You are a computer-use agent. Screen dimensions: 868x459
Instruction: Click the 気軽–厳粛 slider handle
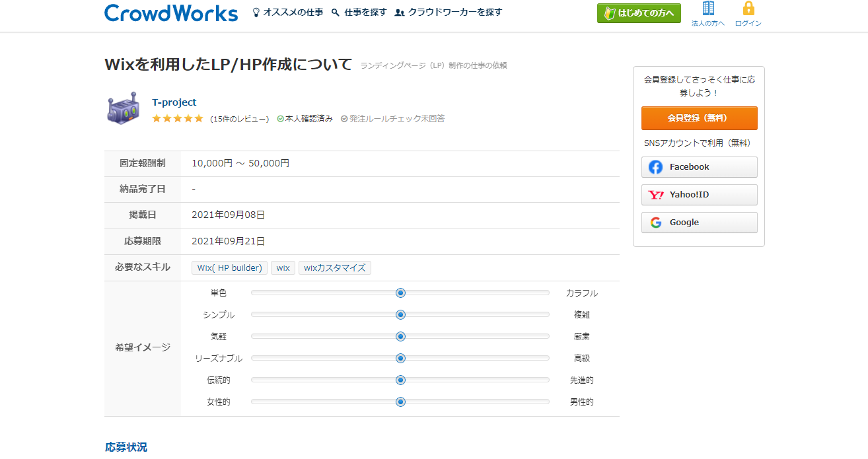(400, 336)
